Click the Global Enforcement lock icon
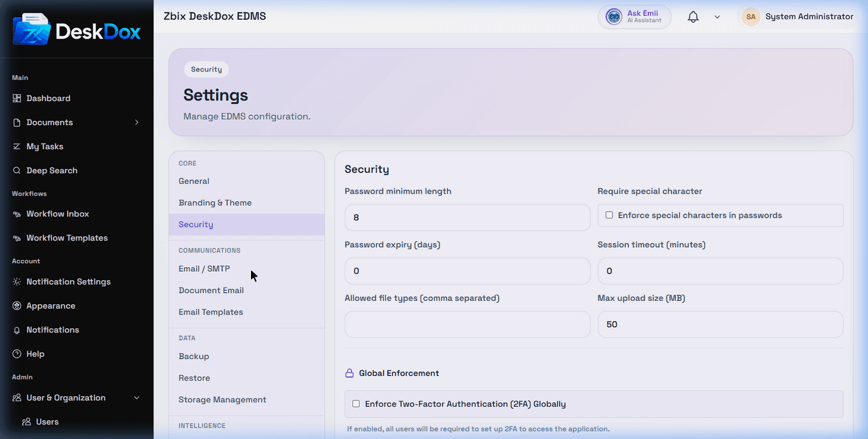Viewport: 868px width, 439px height. click(x=349, y=373)
